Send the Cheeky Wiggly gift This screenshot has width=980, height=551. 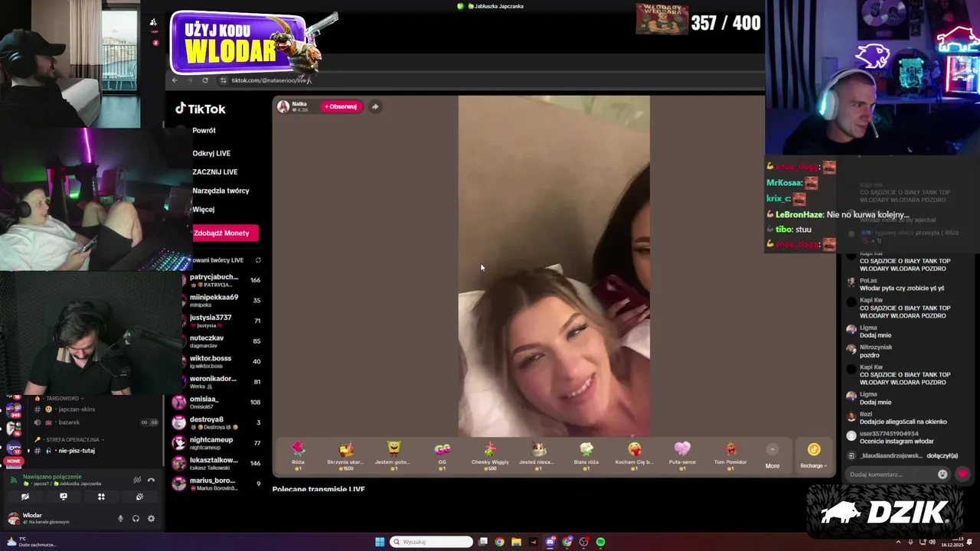(x=490, y=455)
